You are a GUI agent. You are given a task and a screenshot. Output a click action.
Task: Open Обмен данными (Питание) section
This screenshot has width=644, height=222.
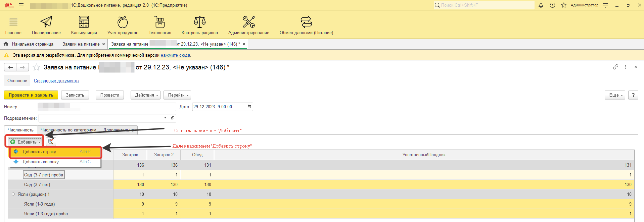pyautogui.click(x=306, y=25)
